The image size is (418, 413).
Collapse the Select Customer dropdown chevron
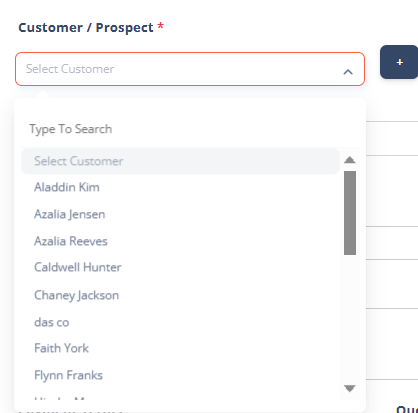pos(348,71)
